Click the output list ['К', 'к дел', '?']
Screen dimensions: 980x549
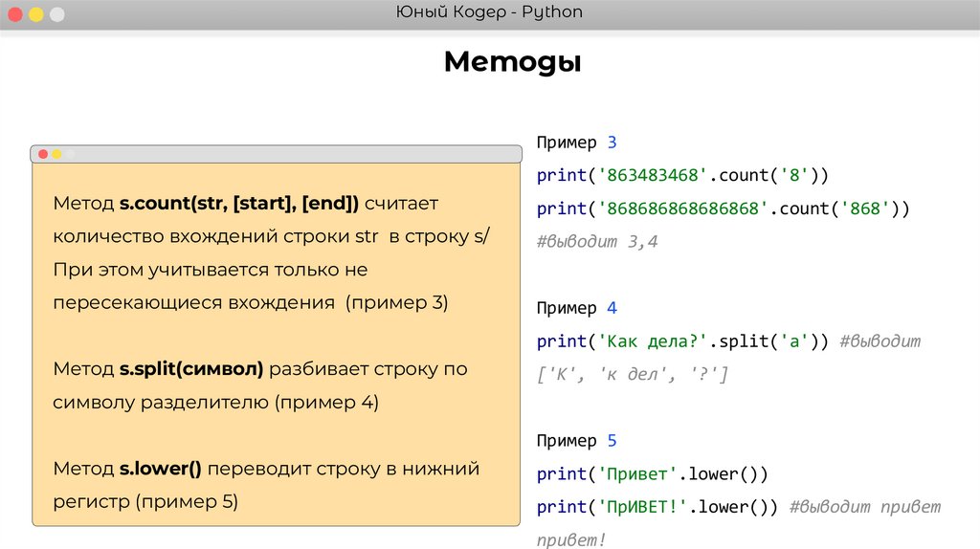pyautogui.click(x=633, y=375)
